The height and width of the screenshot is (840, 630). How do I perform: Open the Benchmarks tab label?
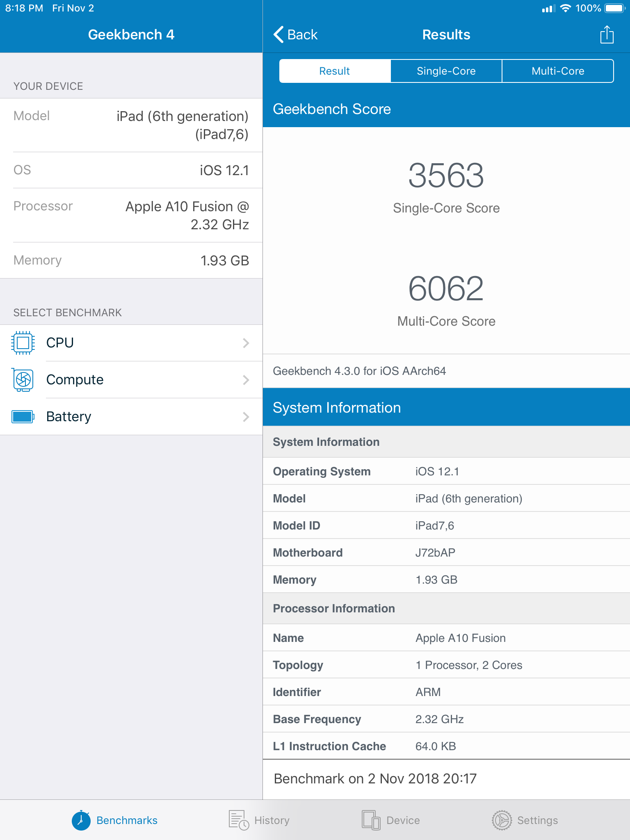pos(127,820)
